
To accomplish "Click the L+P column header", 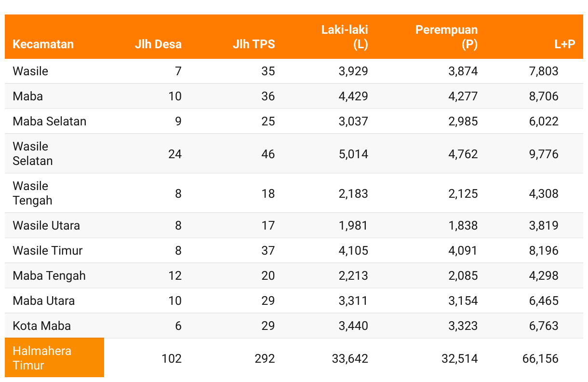I will 564,44.
